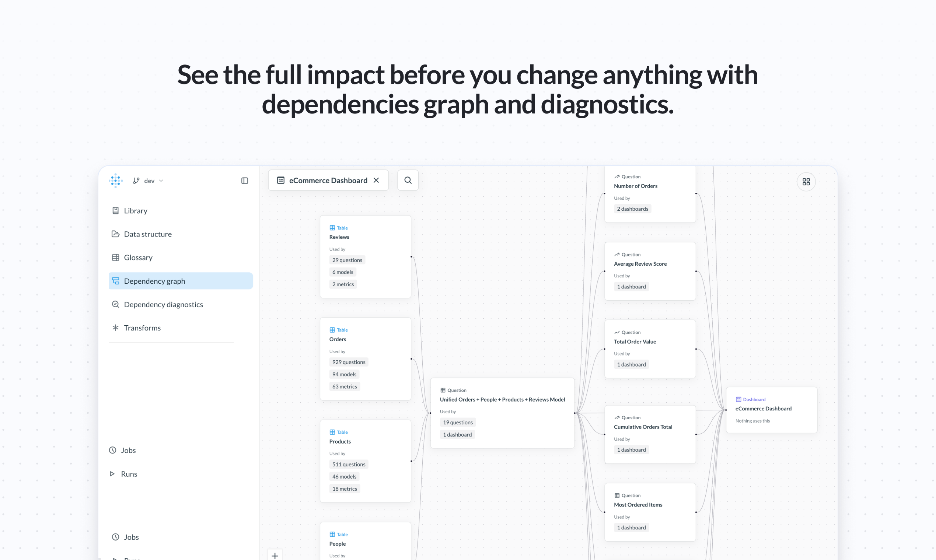This screenshot has height=560, width=936.
Task: Click the app logo dots icon
Action: pyautogui.click(x=115, y=181)
